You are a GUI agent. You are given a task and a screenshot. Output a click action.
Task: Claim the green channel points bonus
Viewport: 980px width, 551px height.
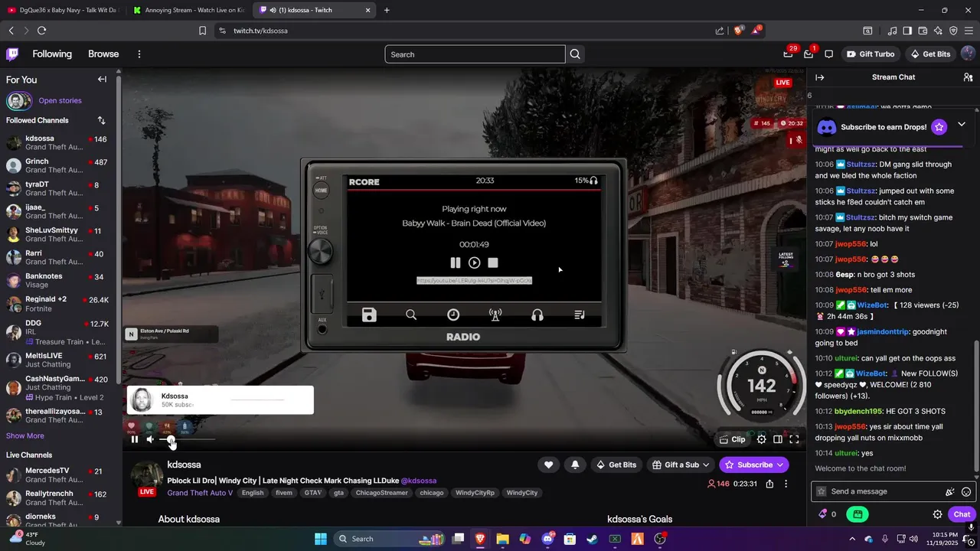point(857,514)
